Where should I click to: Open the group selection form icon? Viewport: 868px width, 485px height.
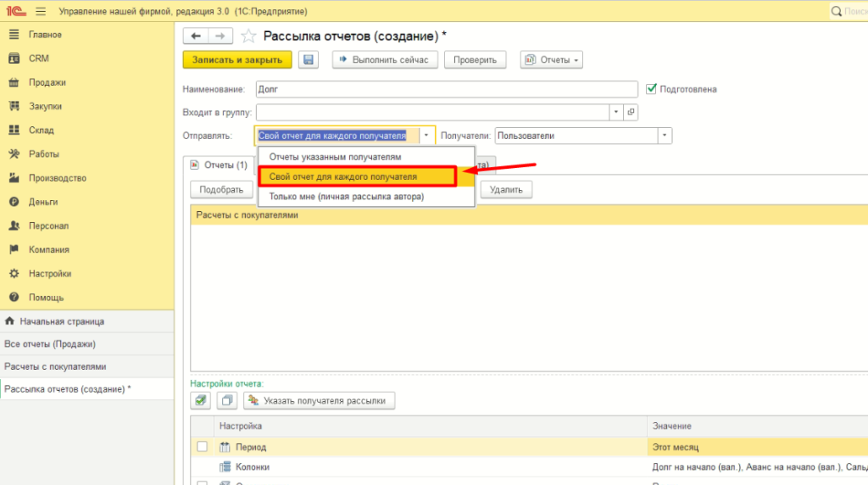631,113
